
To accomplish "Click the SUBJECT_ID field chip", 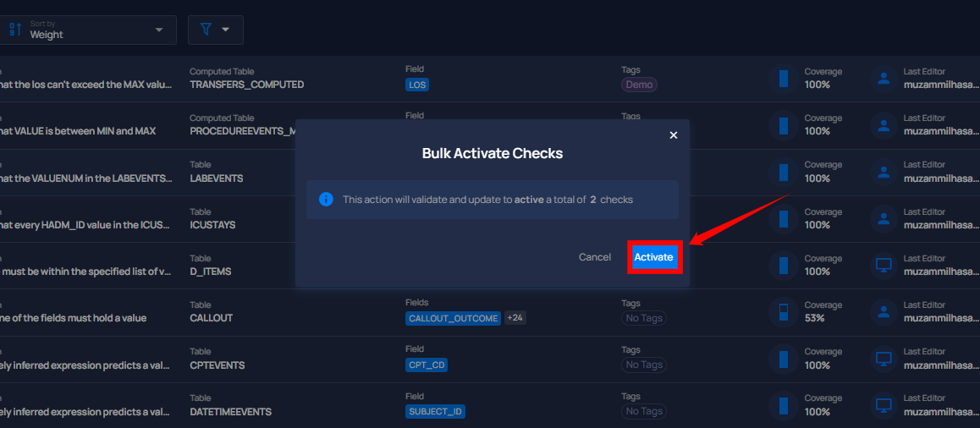I will (x=435, y=412).
